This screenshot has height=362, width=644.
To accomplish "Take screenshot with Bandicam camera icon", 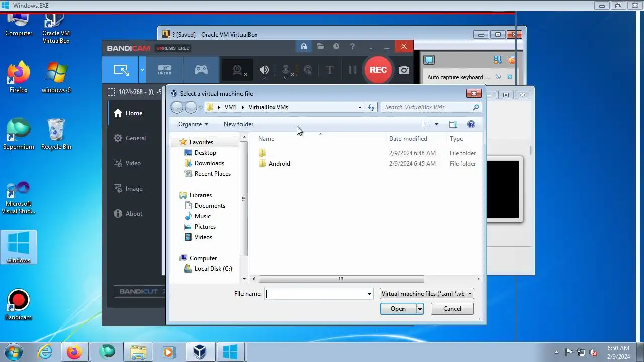I will pyautogui.click(x=404, y=70).
